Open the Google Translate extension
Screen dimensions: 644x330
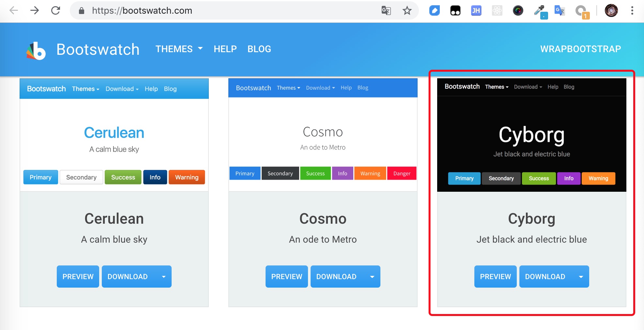click(560, 11)
